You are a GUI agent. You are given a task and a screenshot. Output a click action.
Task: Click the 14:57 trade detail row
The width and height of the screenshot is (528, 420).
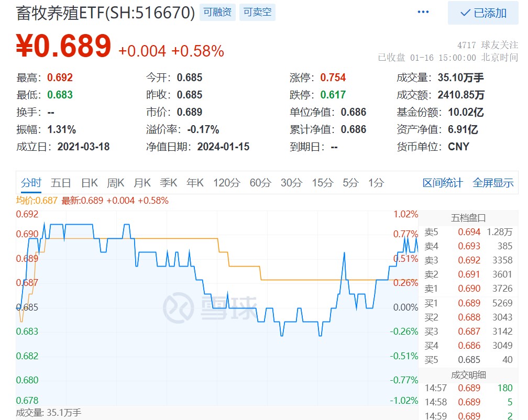468,388
